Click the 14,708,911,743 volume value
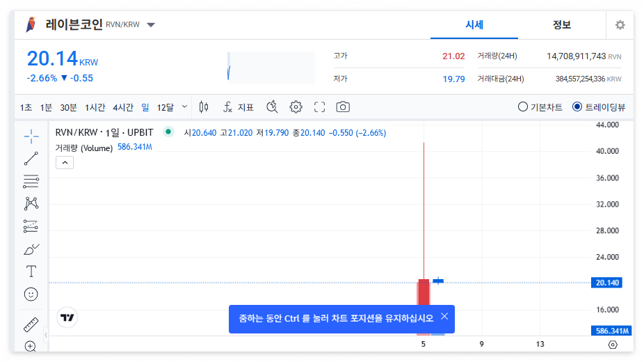Image resolution: width=644 pixels, height=362 pixels. (x=577, y=56)
